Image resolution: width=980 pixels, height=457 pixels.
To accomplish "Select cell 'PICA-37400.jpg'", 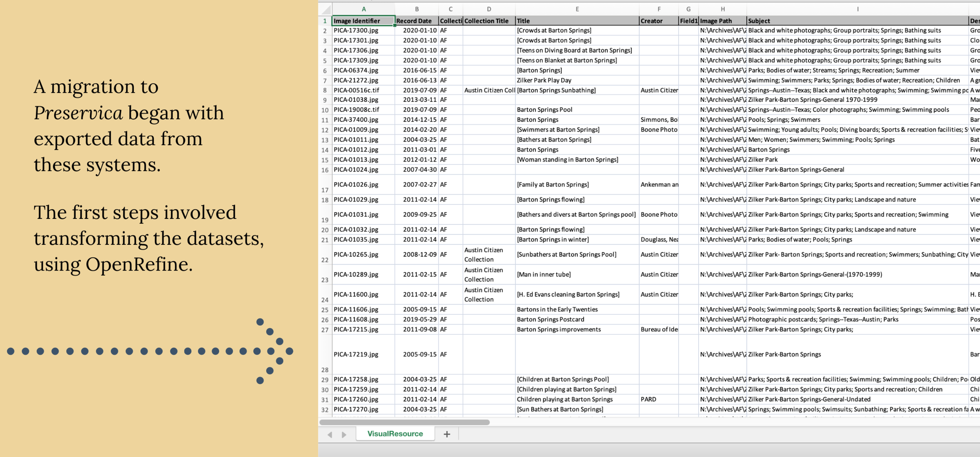I will click(x=363, y=120).
